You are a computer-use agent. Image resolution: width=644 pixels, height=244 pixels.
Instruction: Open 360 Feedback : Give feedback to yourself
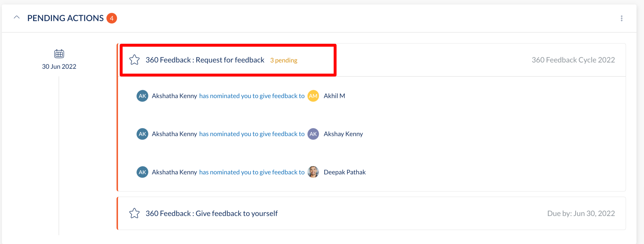[x=212, y=213]
